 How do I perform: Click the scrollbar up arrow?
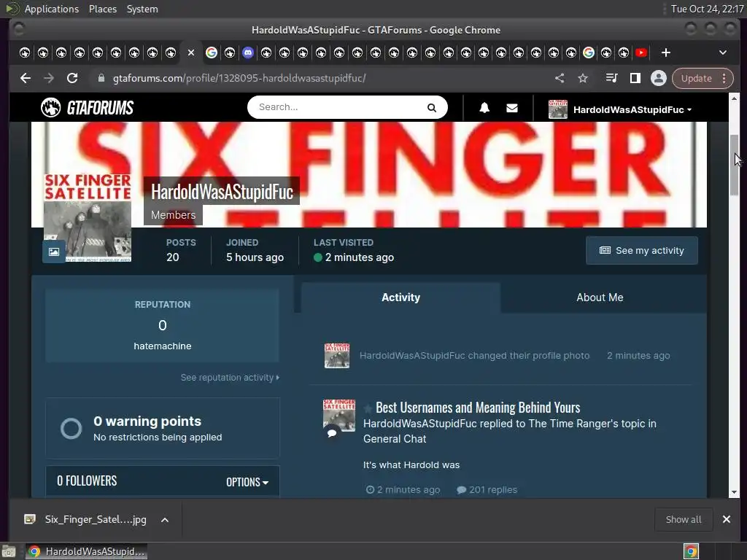tap(734, 98)
